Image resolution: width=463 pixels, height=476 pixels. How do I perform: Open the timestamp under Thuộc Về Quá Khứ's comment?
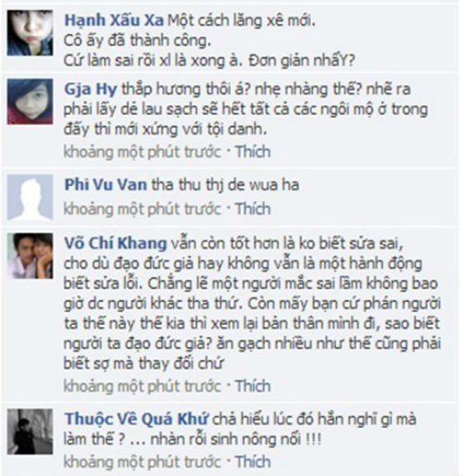(x=143, y=462)
